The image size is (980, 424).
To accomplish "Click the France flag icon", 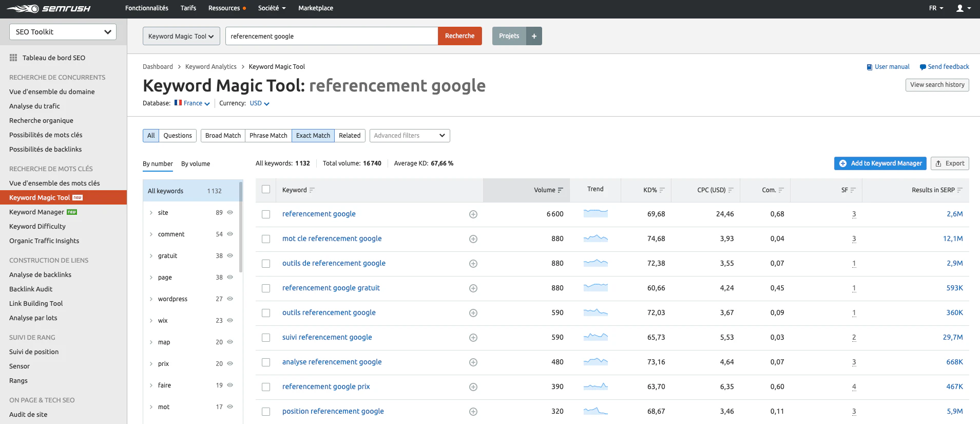I will [178, 103].
